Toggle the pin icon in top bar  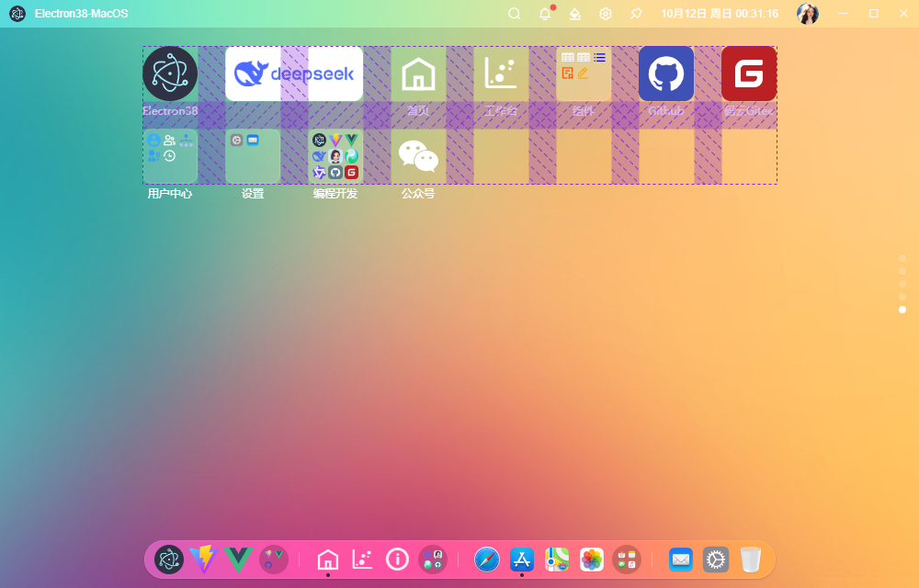(636, 14)
